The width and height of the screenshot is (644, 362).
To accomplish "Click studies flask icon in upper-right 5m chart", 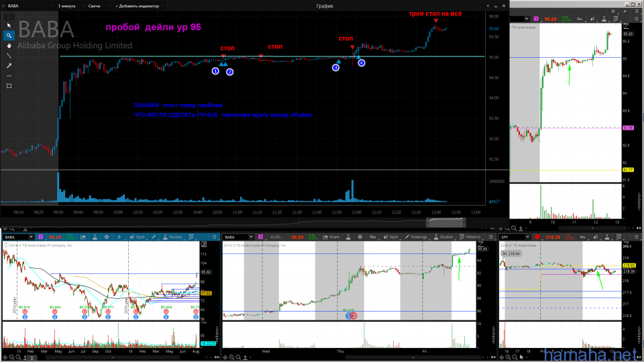I will tap(604, 19).
